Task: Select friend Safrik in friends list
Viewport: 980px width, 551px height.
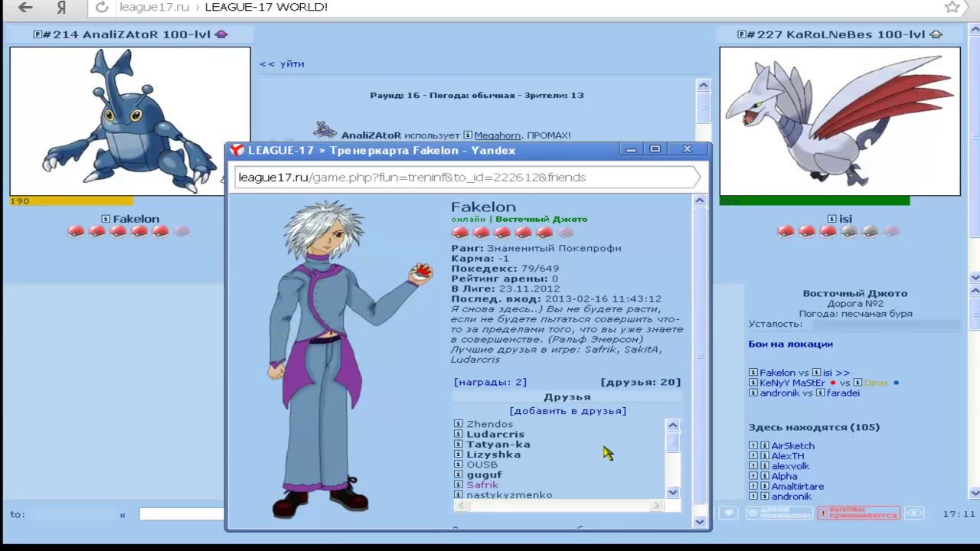Action: point(482,484)
